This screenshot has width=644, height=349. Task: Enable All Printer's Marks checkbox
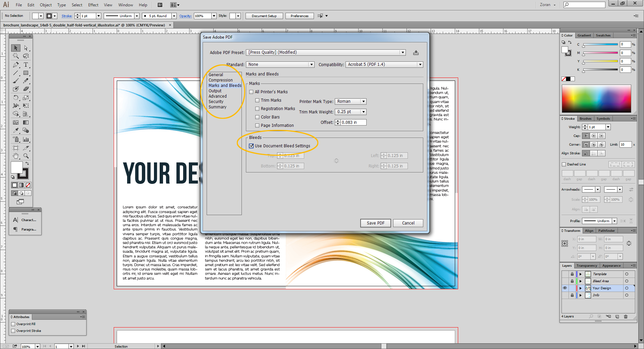[x=251, y=92]
